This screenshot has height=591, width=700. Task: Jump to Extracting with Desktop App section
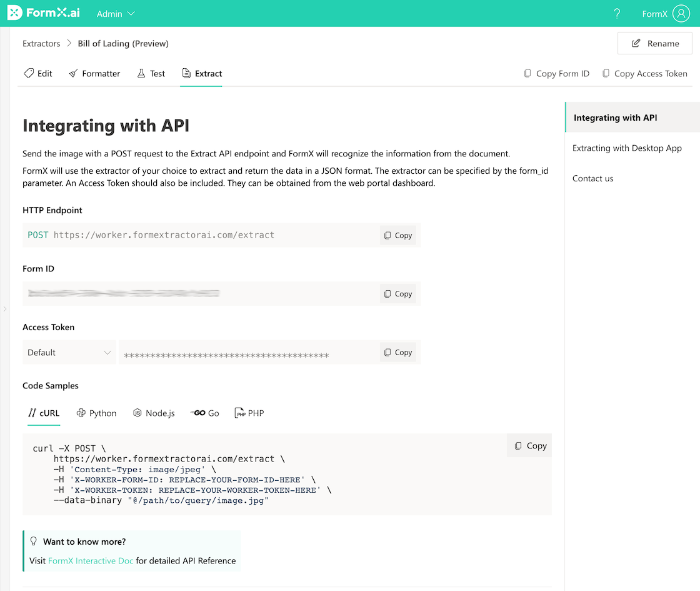[627, 148]
